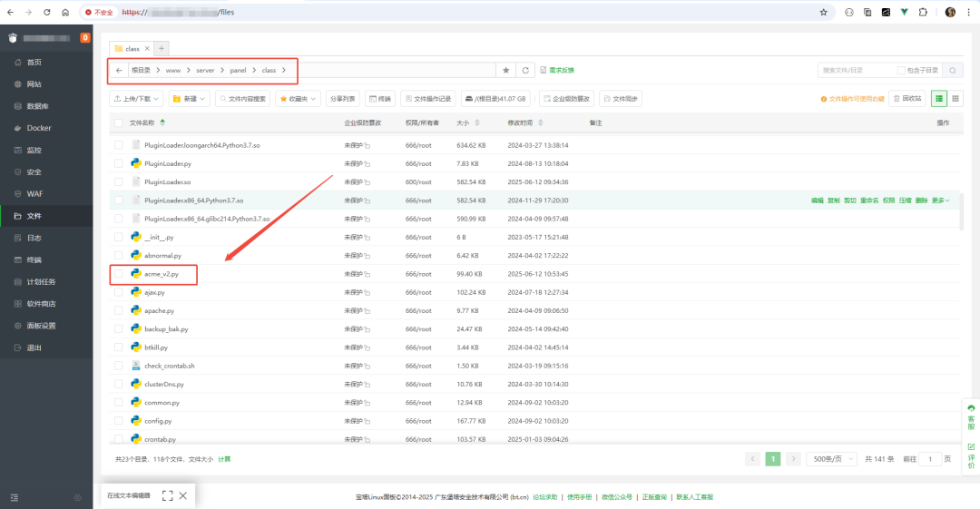Open Docker in the sidebar
980x509 pixels.
(x=39, y=128)
